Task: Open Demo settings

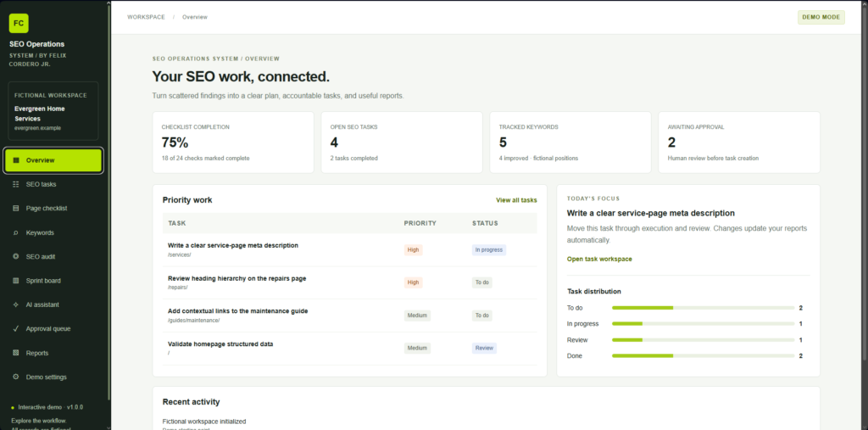Action: pos(53,377)
